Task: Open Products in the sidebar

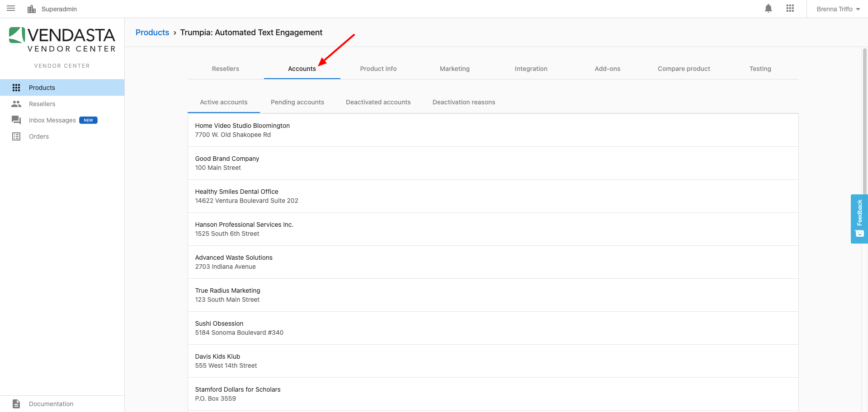Action: pos(62,88)
